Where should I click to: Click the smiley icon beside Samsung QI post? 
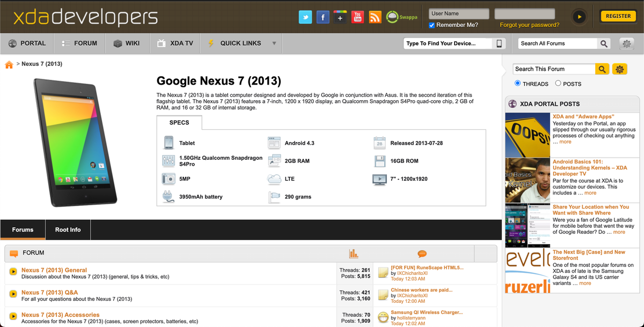(383, 317)
